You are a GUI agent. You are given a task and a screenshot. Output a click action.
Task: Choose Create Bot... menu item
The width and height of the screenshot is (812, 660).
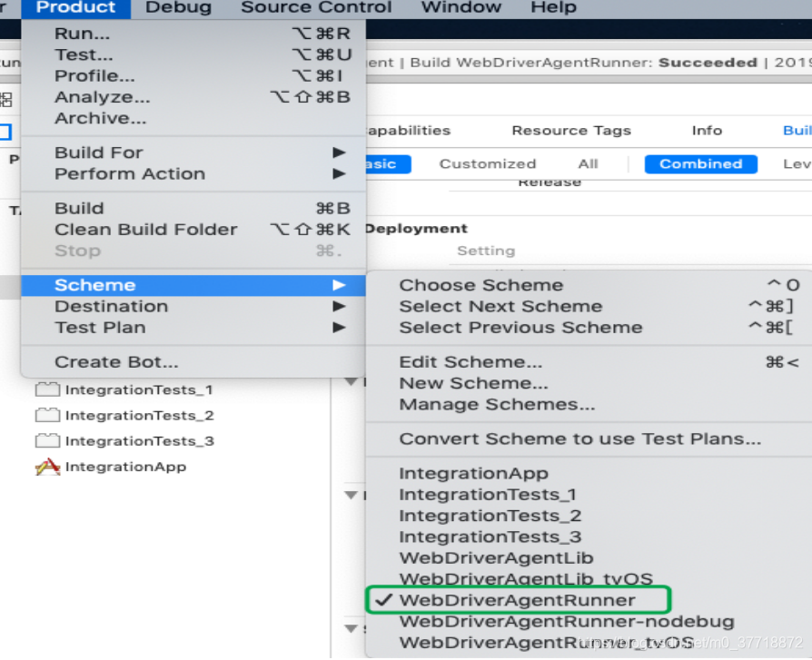click(x=193, y=362)
